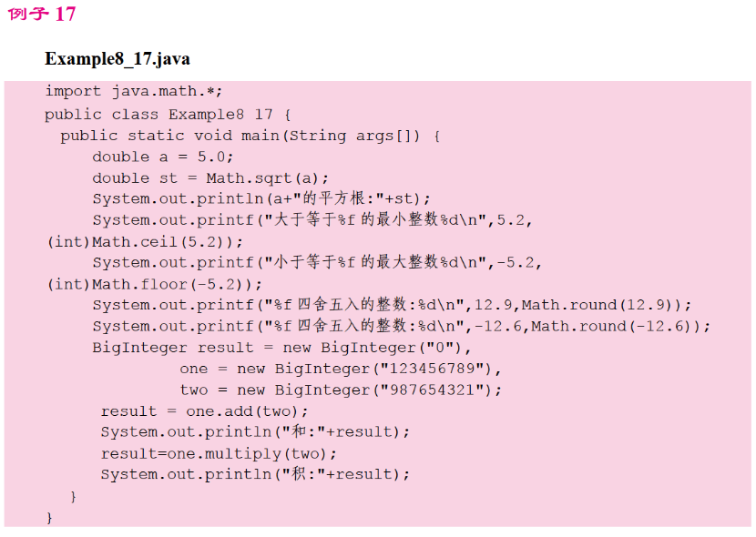Click the Example8_17.java file name title
This screenshot has height=537, width=756.
tap(117, 59)
